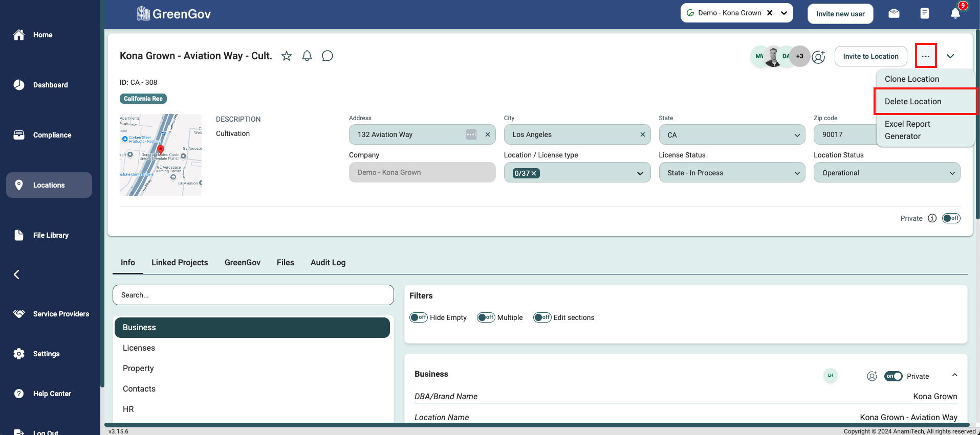Open the comment bubble icon for location

(328, 56)
